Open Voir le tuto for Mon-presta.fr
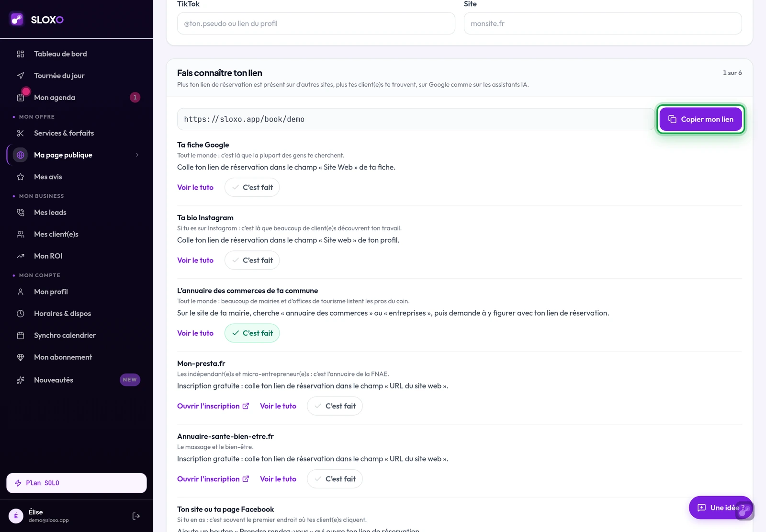This screenshot has width=766, height=532. pos(278,406)
